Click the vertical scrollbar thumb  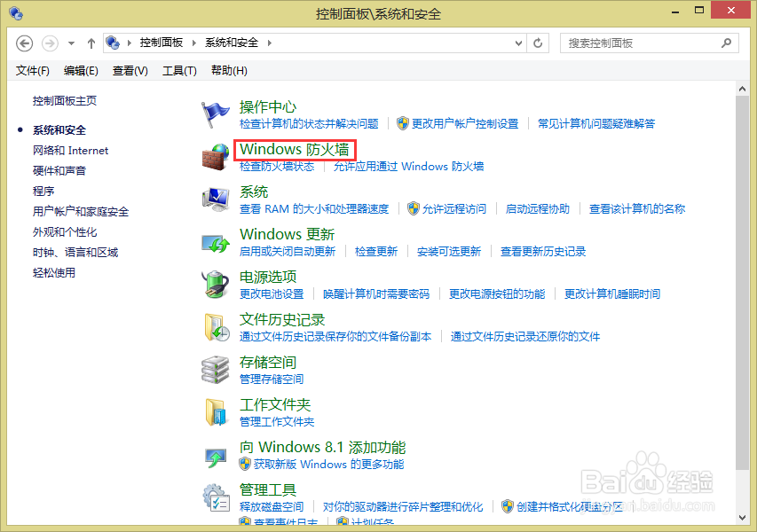(x=742, y=283)
